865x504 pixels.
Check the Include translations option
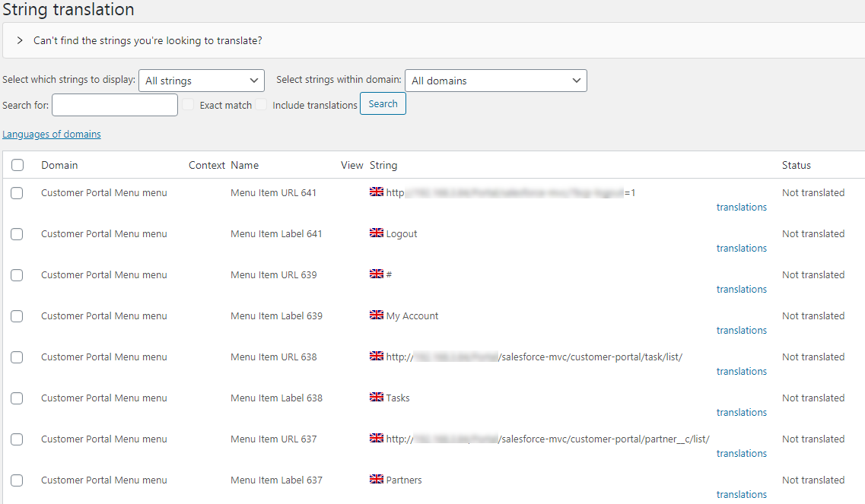[x=262, y=105]
